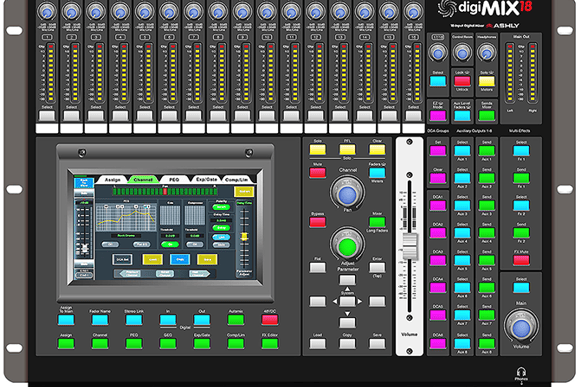581x387 pixels.
Task: Click the EQ curve graph on touchscreen
Action: point(126,218)
